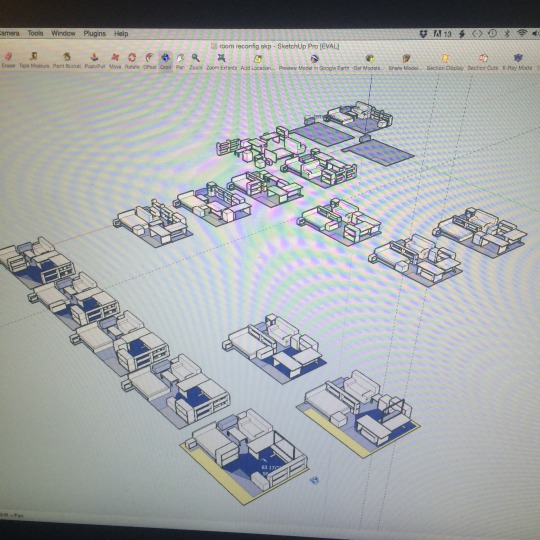
Task: Click the Share Model toolbar icon
Action: 405,63
